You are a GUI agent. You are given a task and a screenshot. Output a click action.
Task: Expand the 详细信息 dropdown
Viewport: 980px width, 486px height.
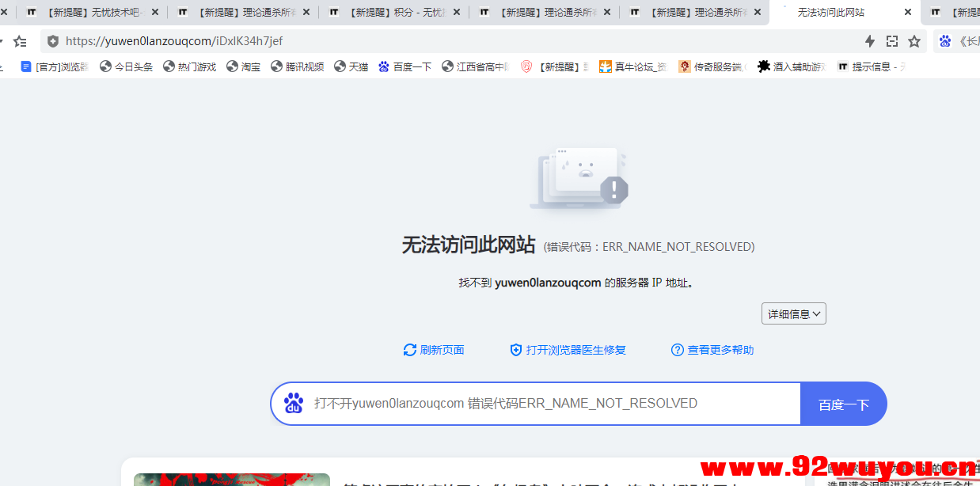pyautogui.click(x=793, y=313)
